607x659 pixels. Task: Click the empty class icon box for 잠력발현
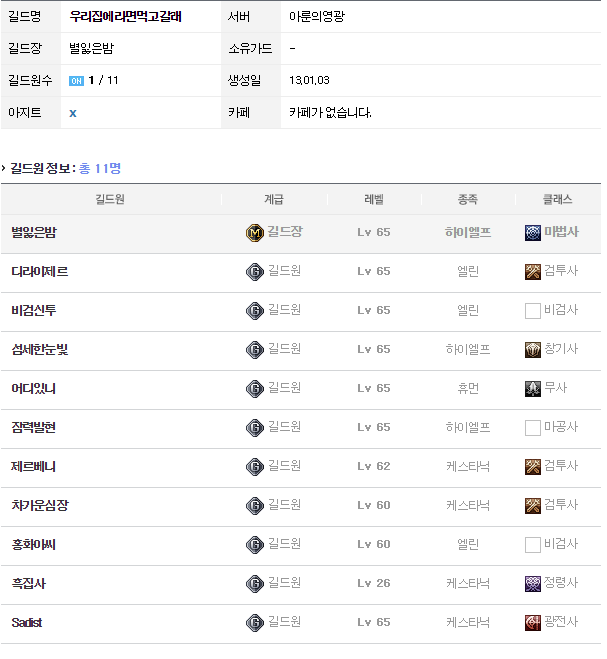[x=533, y=427]
